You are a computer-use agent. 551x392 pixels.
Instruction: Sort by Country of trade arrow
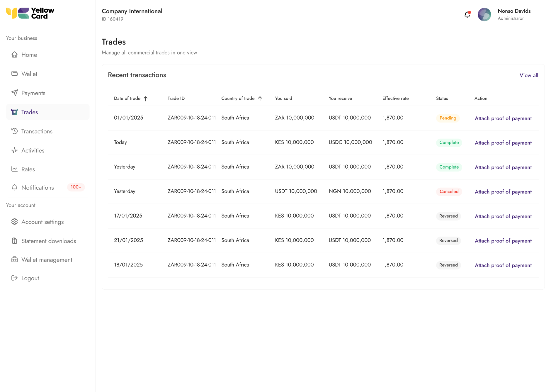(x=260, y=99)
